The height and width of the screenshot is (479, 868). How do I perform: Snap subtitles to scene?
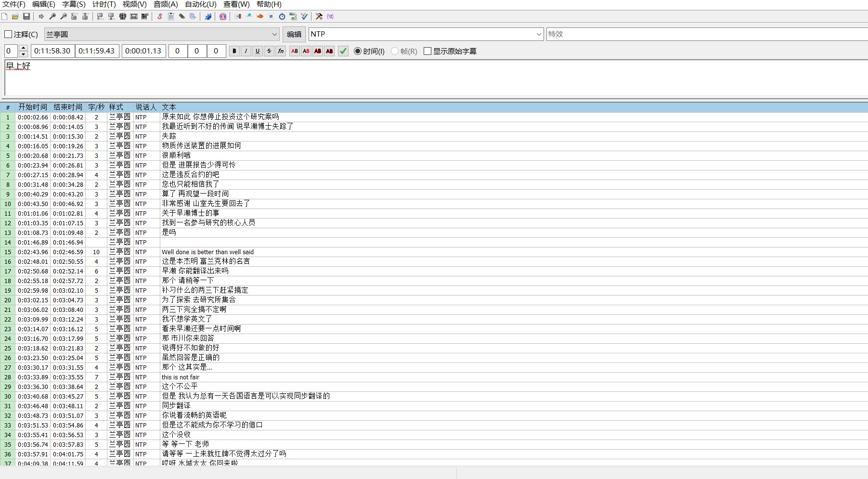pos(134,16)
